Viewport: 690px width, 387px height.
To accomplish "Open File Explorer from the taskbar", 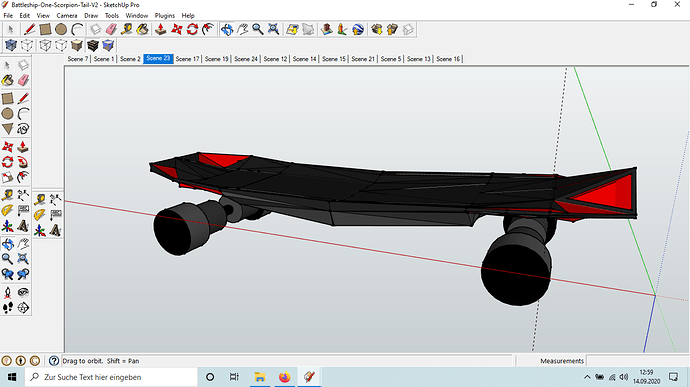I will tap(260, 377).
